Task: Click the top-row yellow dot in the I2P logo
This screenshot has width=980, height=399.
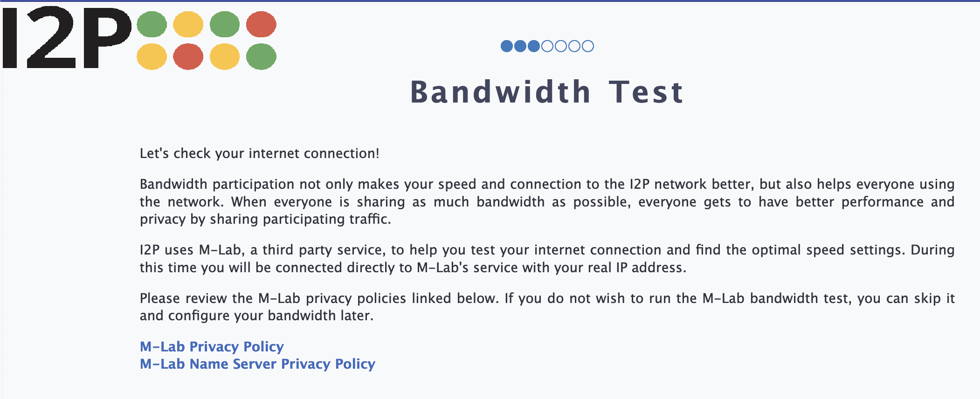Action: pos(188,24)
